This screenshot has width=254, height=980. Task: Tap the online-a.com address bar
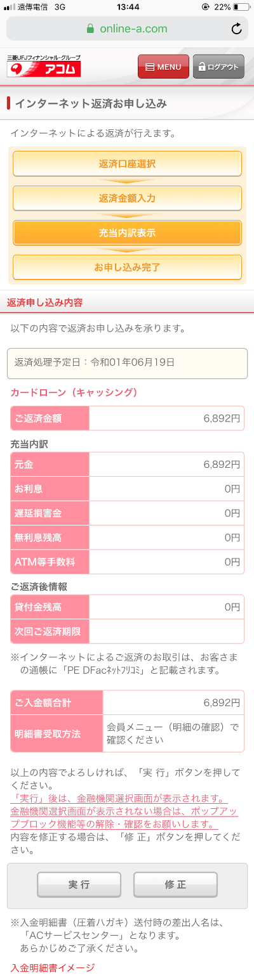(x=127, y=29)
